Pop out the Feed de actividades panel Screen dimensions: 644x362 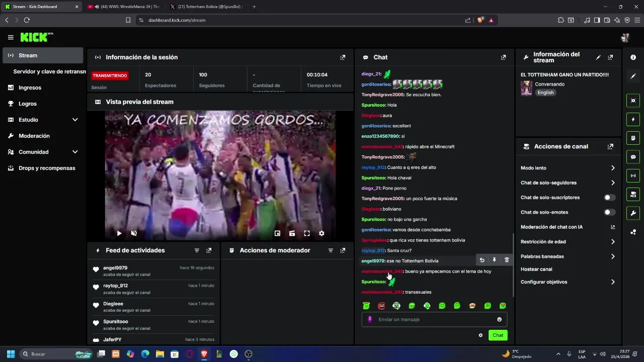(x=209, y=250)
